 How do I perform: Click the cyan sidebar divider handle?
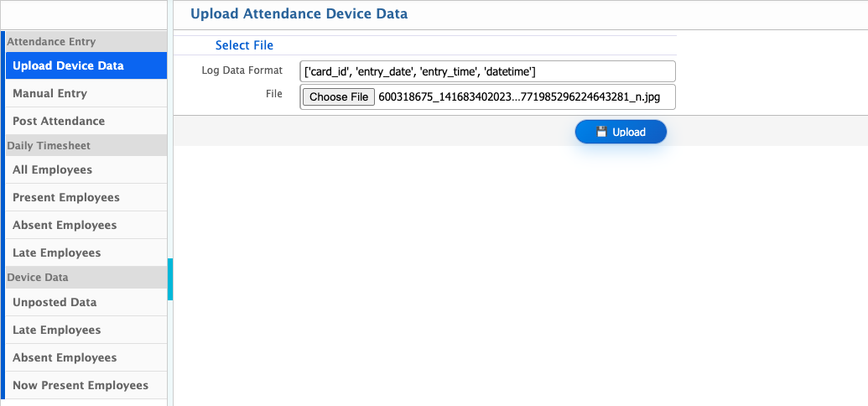pos(170,279)
